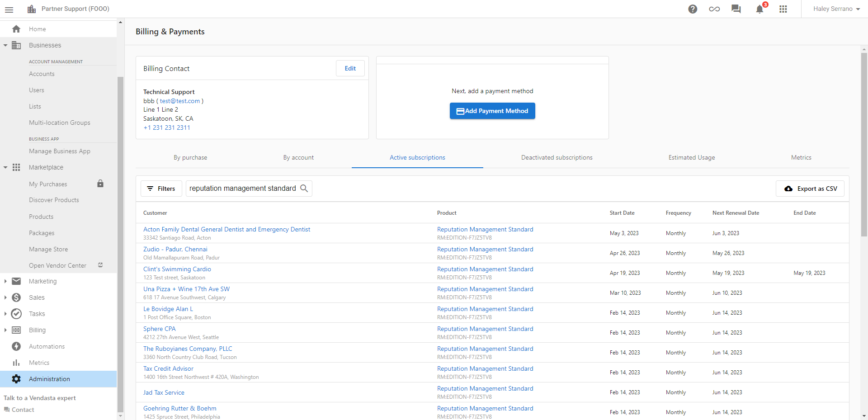The height and width of the screenshot is (420, 868).
Task: Open the help question mark icon
Action: [x=693, y=9]
